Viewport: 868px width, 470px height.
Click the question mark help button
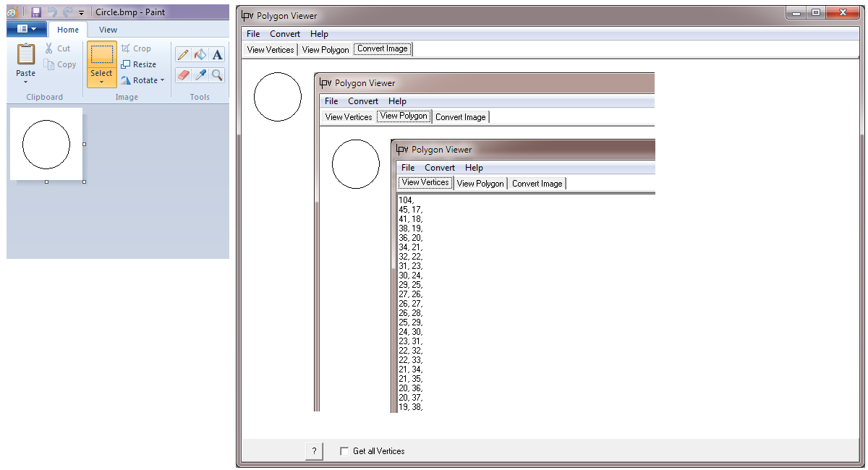pyautogui.click(x=314, y=451)
